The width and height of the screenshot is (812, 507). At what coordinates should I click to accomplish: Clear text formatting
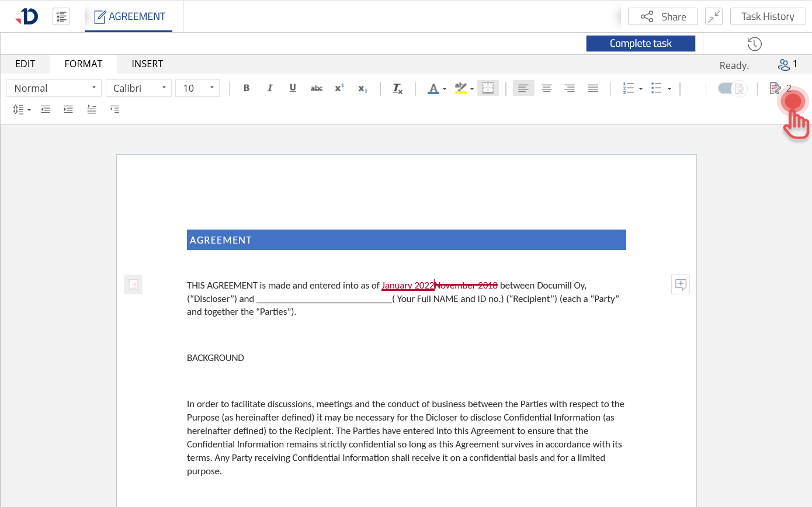[x=398, y=89]
